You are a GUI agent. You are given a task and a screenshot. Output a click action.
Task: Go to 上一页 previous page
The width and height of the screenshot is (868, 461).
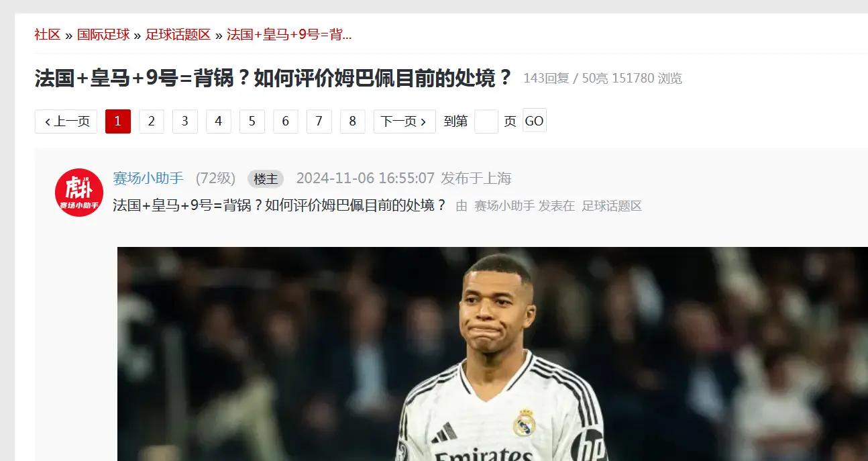(x=66, y=121)
